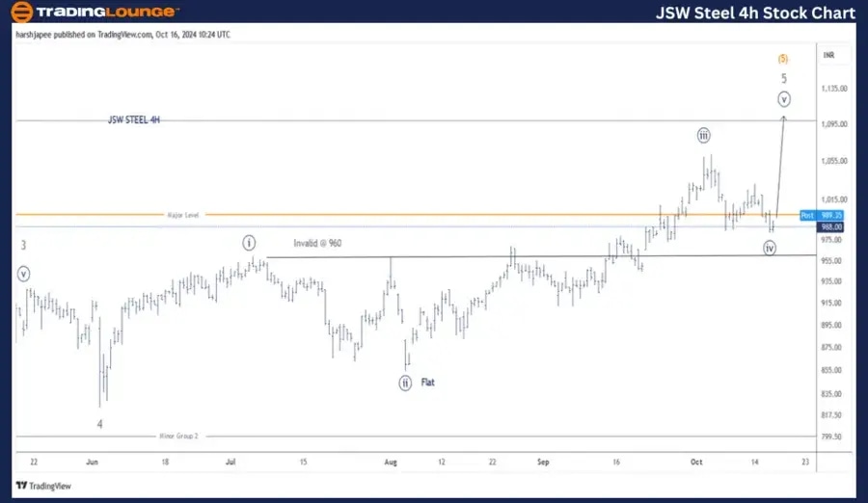Click the wave 3 label at left
This screenshot has height=503, width=868.
(23, 245)
